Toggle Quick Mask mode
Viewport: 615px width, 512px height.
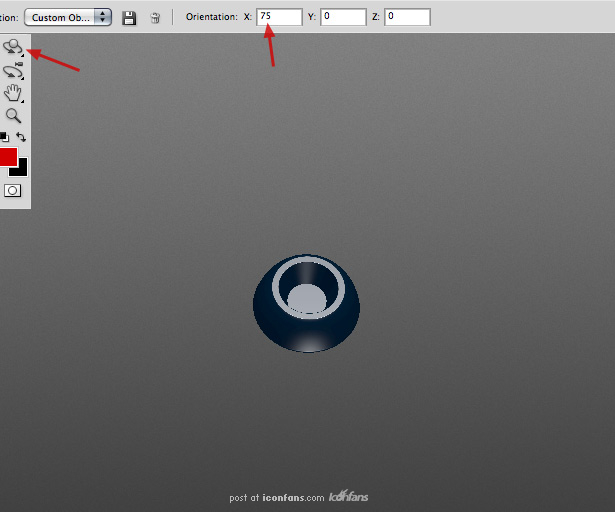click(13, 191)
